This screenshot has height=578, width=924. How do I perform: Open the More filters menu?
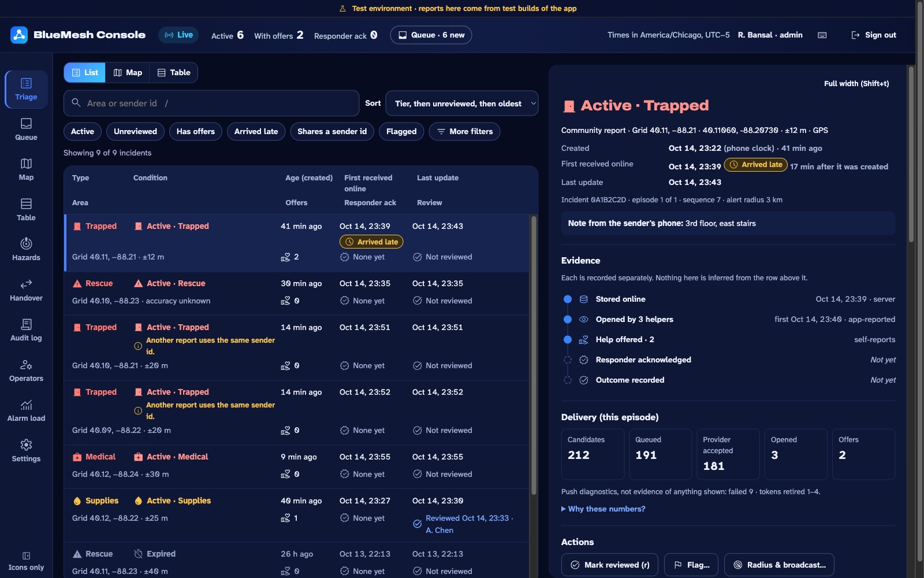coord(464,132)
